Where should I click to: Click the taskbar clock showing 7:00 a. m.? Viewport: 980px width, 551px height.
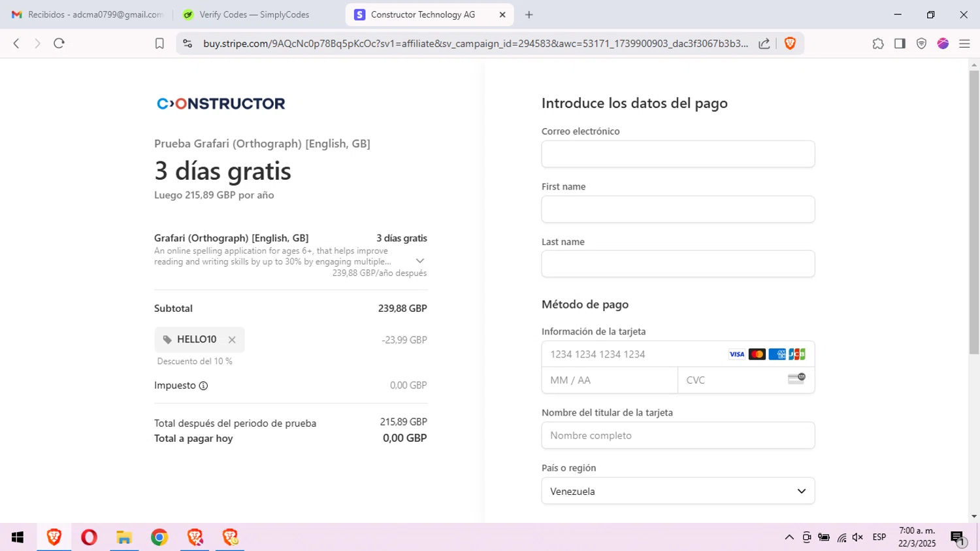(x=917, y=531)
